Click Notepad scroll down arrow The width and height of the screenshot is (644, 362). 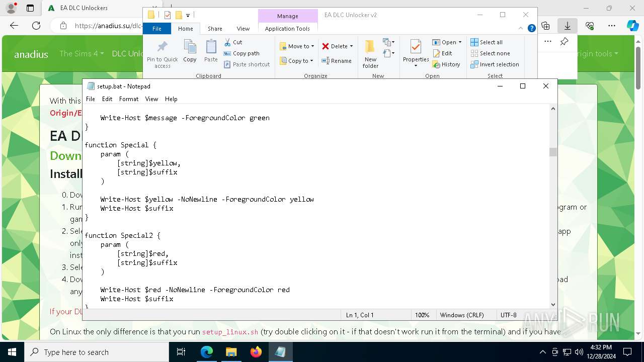pos(553,304)
